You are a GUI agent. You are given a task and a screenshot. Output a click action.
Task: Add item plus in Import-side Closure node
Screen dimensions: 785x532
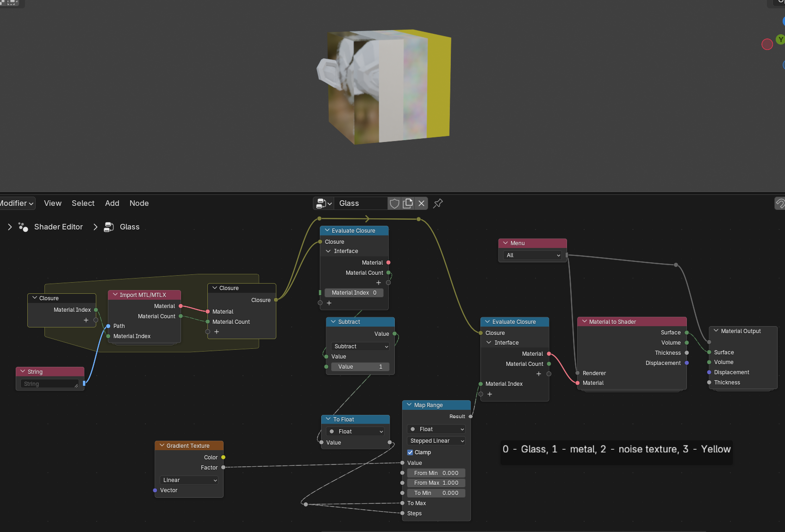click(86, 320)
